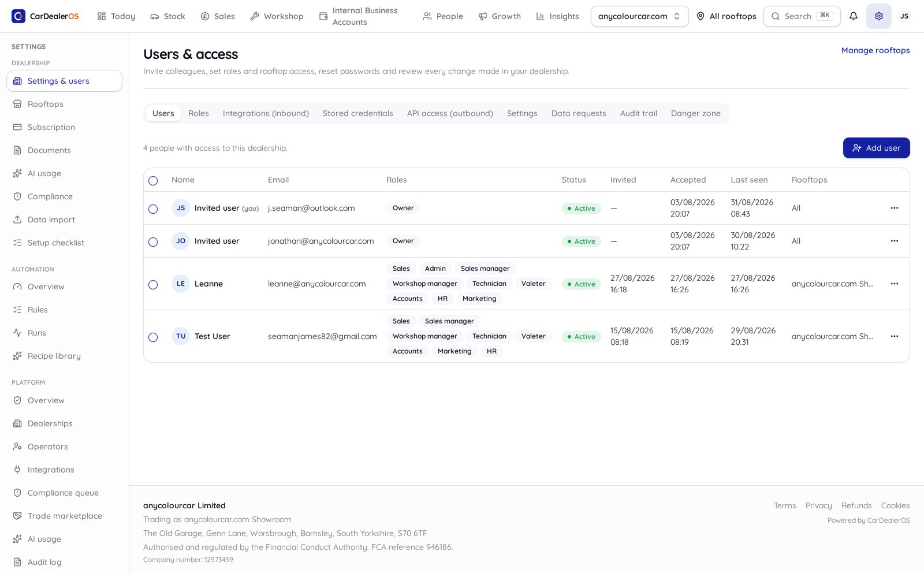Image resolution: width=924 pixels, height=573 pixels.
Task: Open the anycolourcar.com dealership switcher
Action: tap(639, 16)
